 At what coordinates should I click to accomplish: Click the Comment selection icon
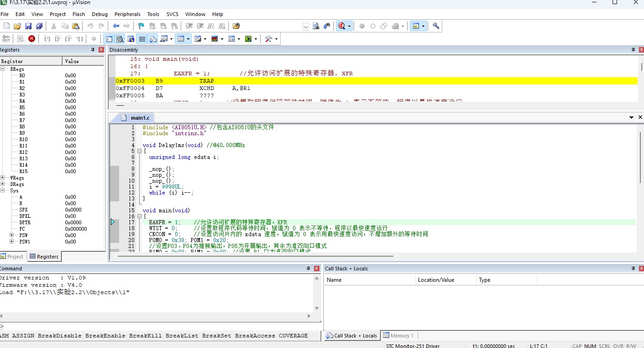point(211,26)
